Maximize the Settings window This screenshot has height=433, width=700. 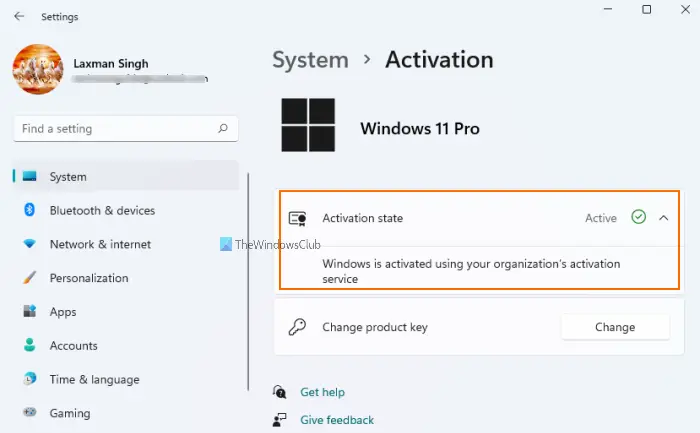click(x=646, y=9)
